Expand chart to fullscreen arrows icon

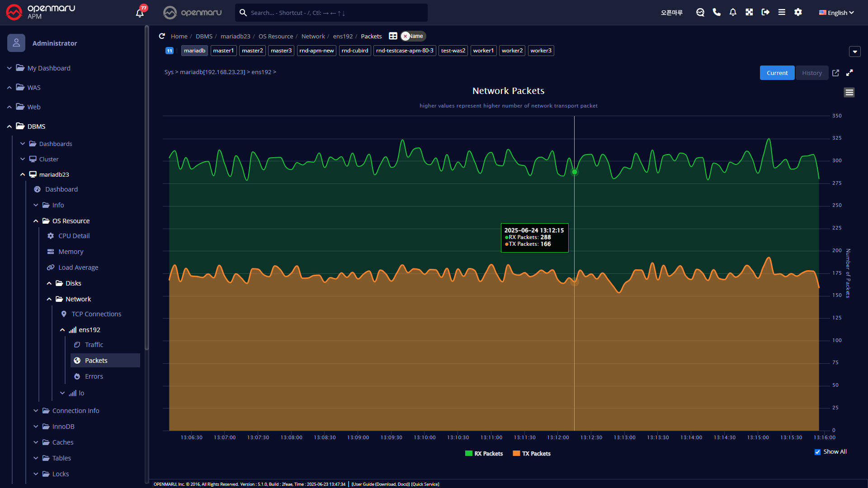click(849, 73)
